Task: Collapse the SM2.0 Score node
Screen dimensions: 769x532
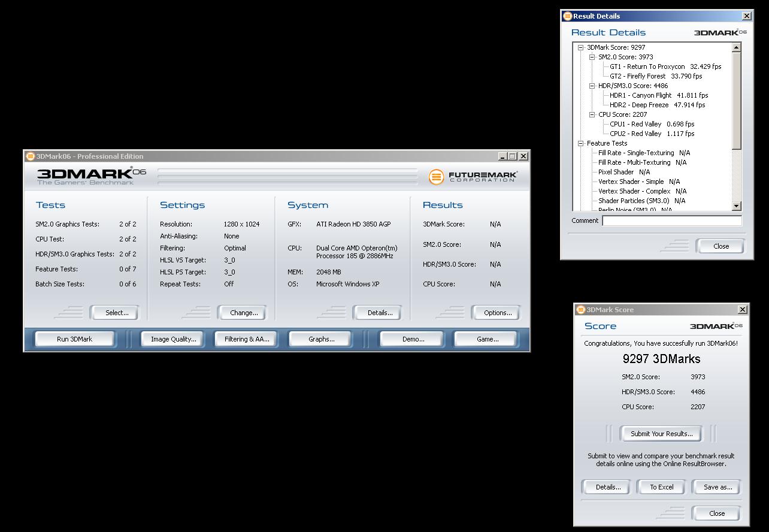Action: point(592,57)
